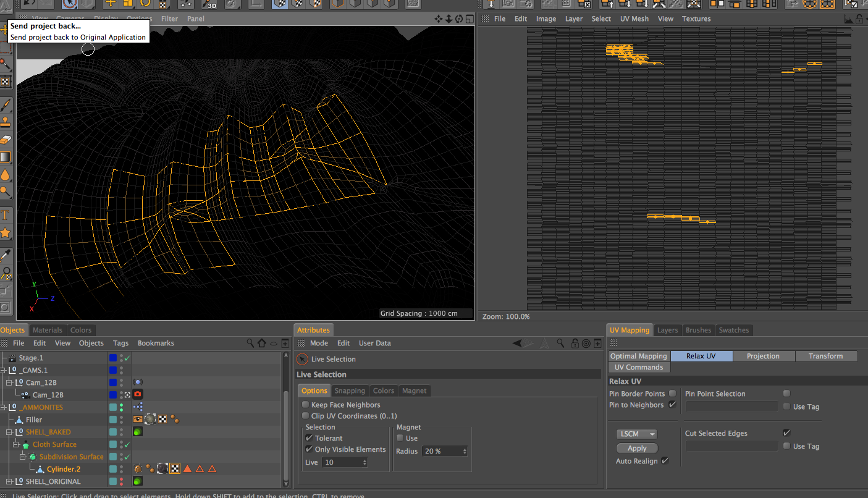Select the Text tool in toolbar
Image resolution: width=868 pixels, height=498 pixels.
tap(5, 215)
